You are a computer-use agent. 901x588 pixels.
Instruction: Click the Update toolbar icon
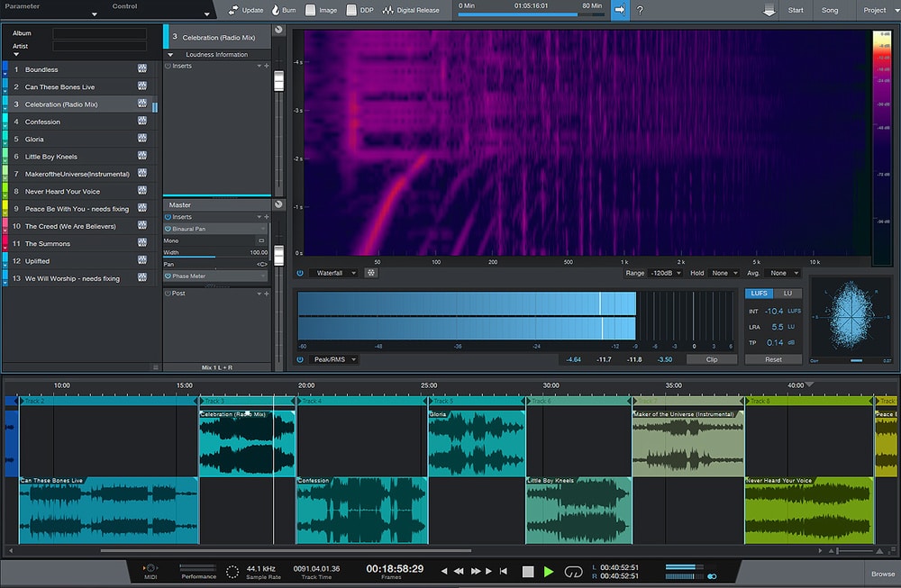(x=232, y=10)
